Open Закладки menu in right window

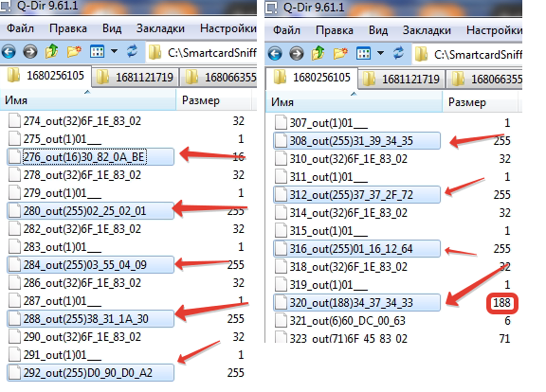pyautogui.click(x=427, y=30)
